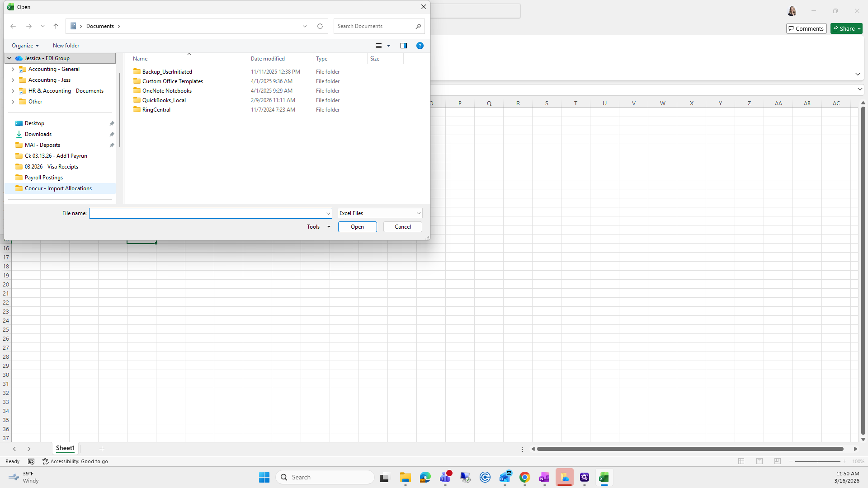Click the Refresh icon in address bar
This screenshot has height=488, width=868.
click(x=320, y=26)
